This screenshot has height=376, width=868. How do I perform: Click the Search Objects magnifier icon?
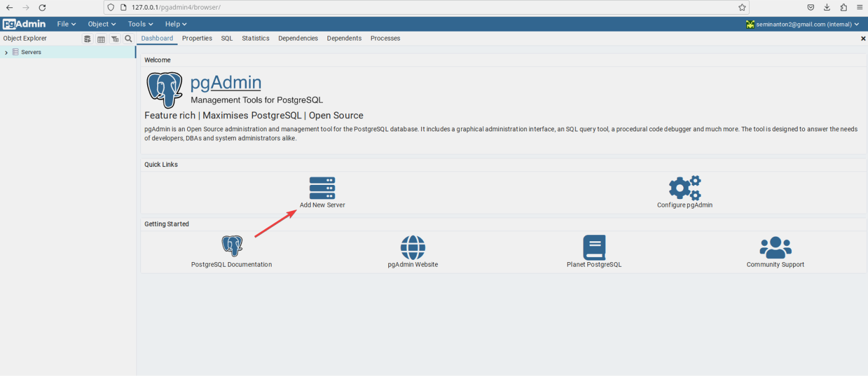[x=129, y=39]
